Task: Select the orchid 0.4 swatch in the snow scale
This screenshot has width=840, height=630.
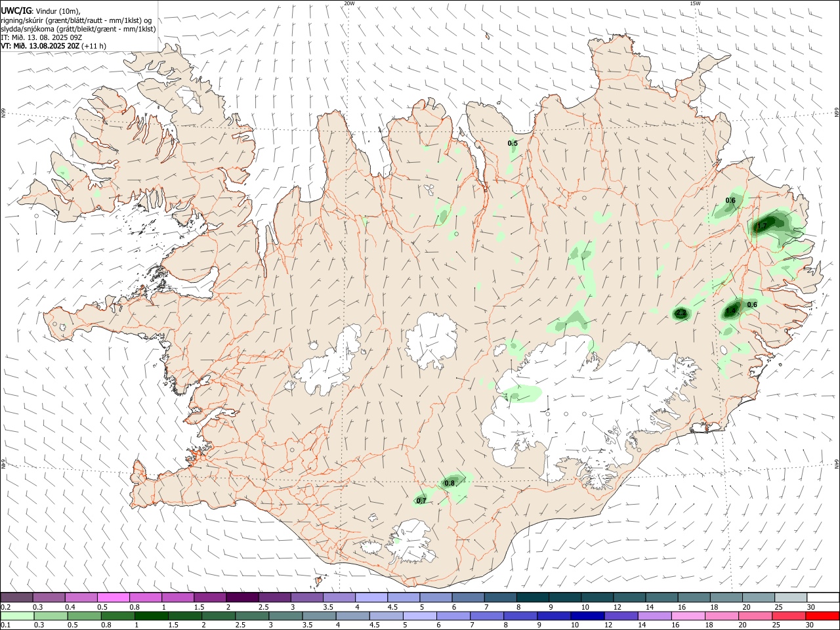Action: (81, 597)
